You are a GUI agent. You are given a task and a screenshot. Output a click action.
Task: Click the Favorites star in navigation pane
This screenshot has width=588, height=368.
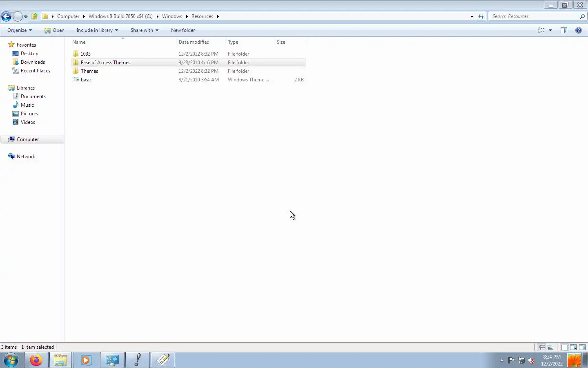tap(11, 45)
